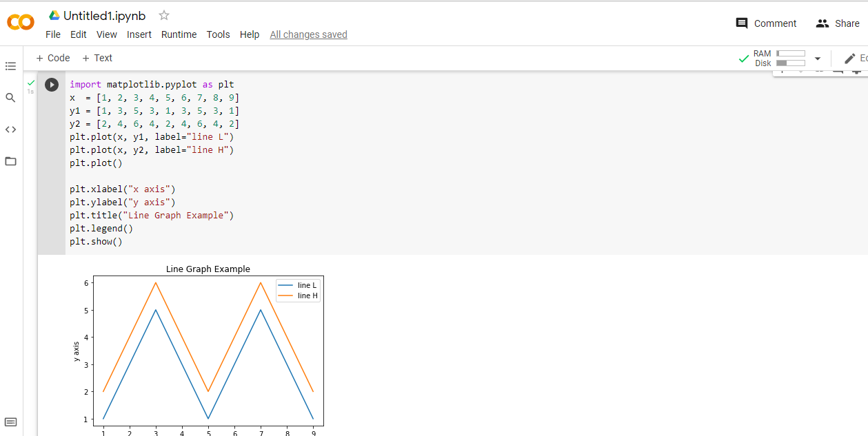The width and height of the screenshot is (868, 436).
Task: Open the Files browser in the sidebar
Action: pyautogui.click(x=10, y=160)
